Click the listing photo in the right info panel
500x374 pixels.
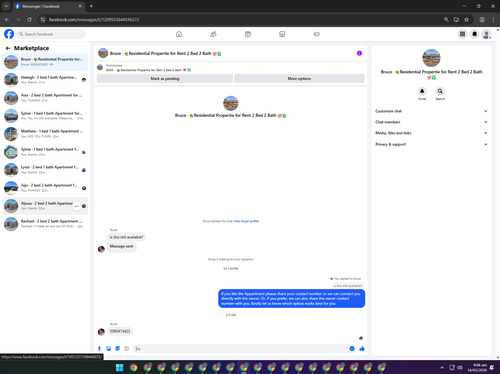pyautogui.click(x=431, y=58)
